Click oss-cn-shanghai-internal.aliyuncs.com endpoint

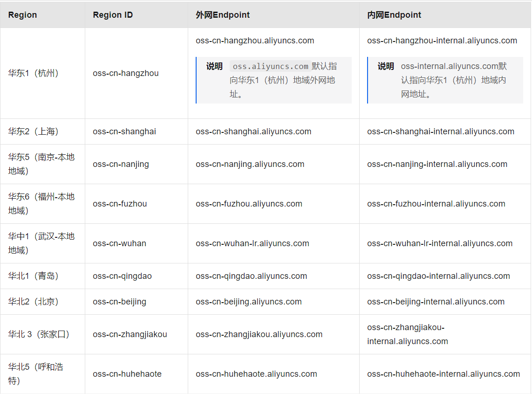[x=441, y=131]
